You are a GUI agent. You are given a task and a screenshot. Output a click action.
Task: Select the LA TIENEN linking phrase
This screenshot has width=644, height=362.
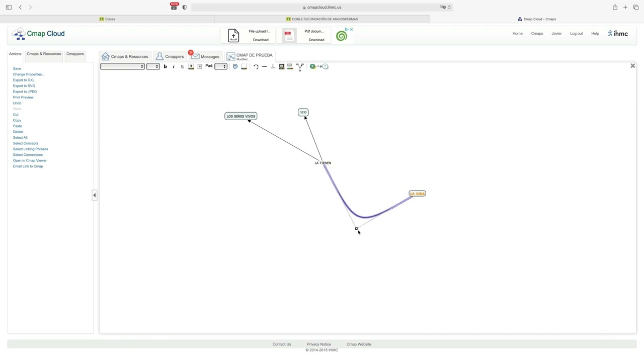pyautogui.click(x=323, y=163)
